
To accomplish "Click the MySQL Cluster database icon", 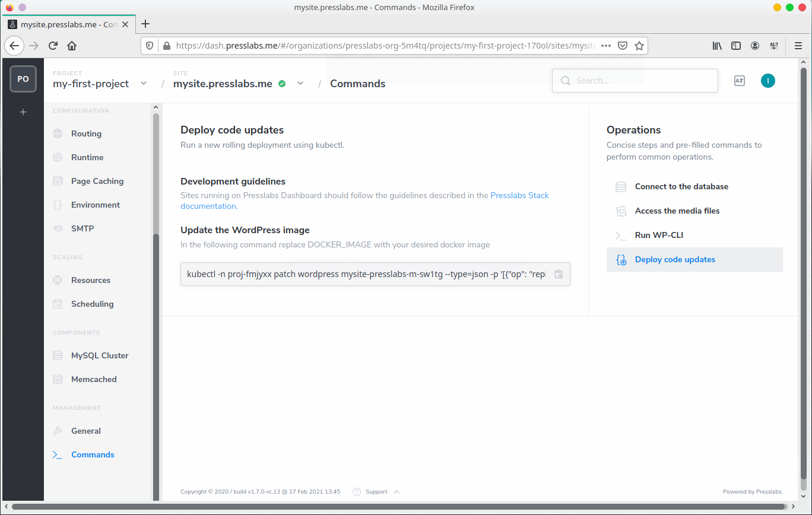I will [x=58, y=355].
